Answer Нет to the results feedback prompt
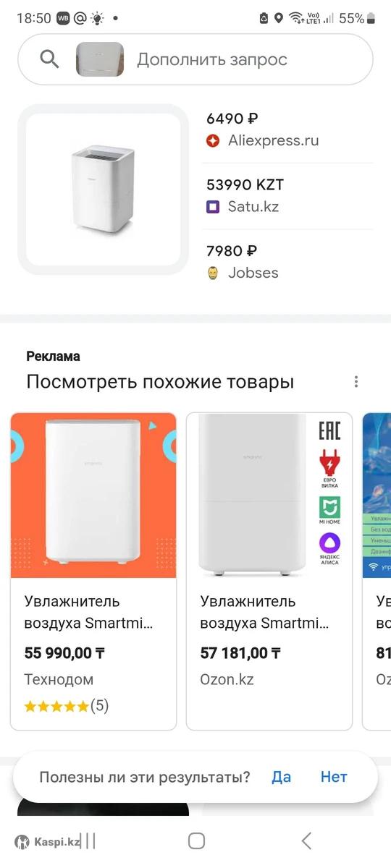The height and width of the screenshot is (868, 391). click(334, 777)
